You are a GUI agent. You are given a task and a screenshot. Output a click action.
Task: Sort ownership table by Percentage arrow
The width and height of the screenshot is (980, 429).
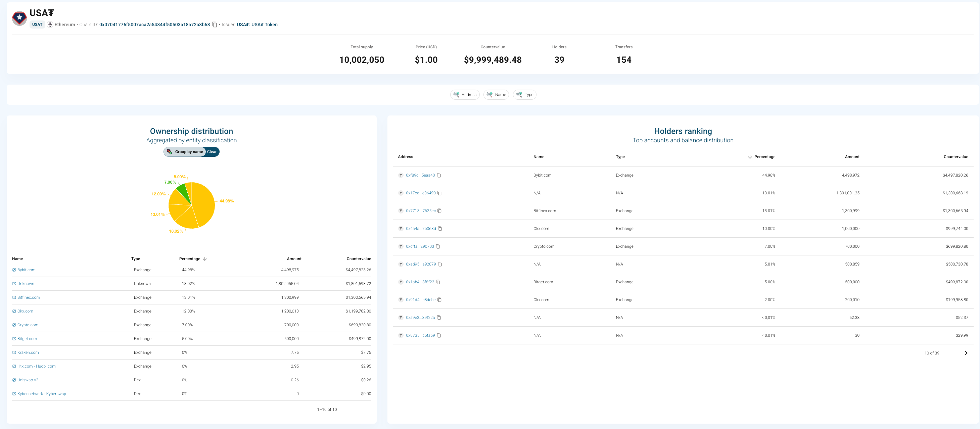coord(205,259)
